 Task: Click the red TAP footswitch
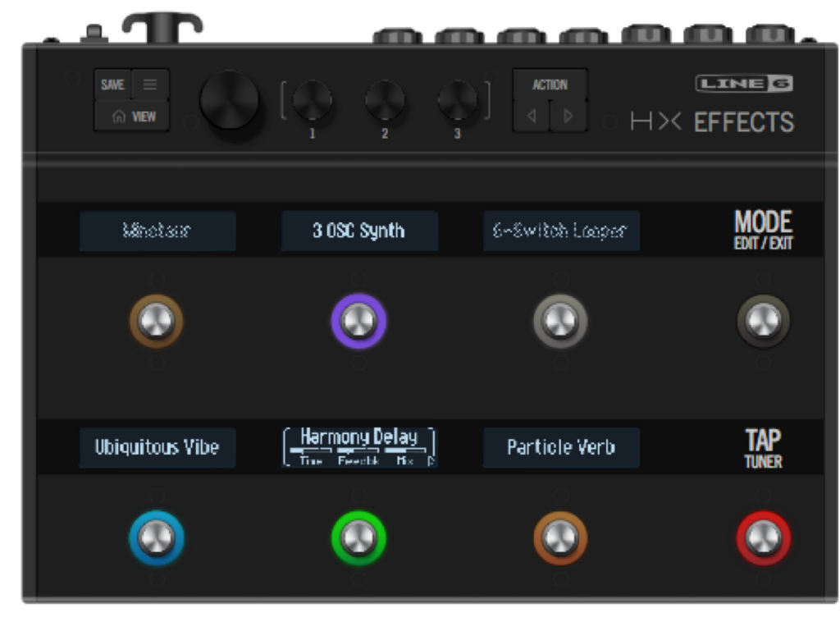[764, 537]
